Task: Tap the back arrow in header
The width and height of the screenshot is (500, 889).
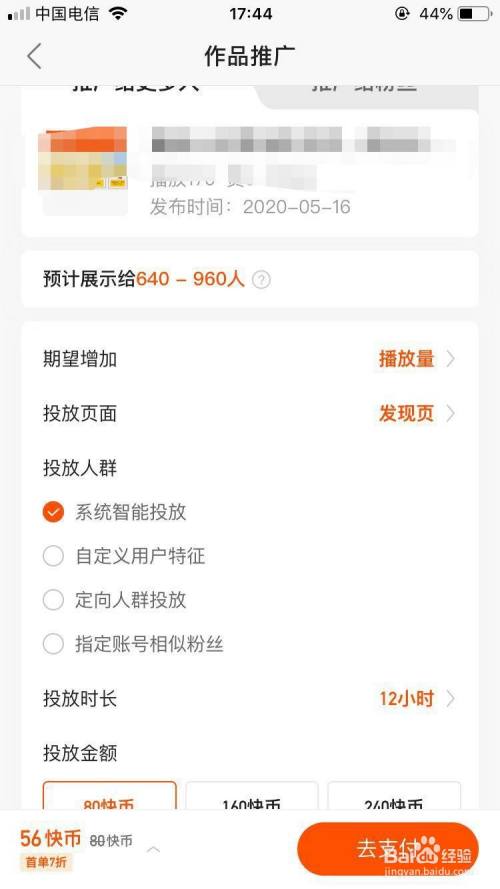Action: (x=35, y=56)
